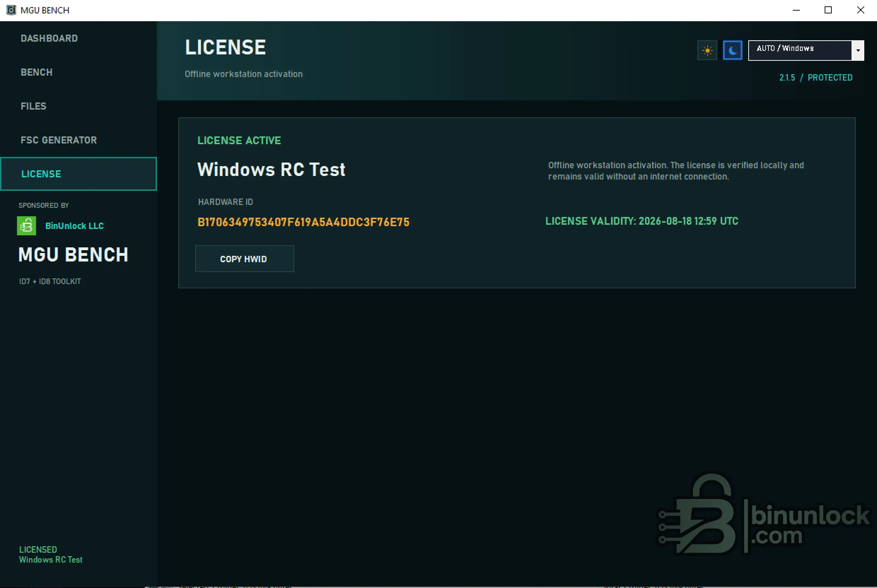
Task: Click the LICENSE ACTIVE status label
Action: click(239, 140)
